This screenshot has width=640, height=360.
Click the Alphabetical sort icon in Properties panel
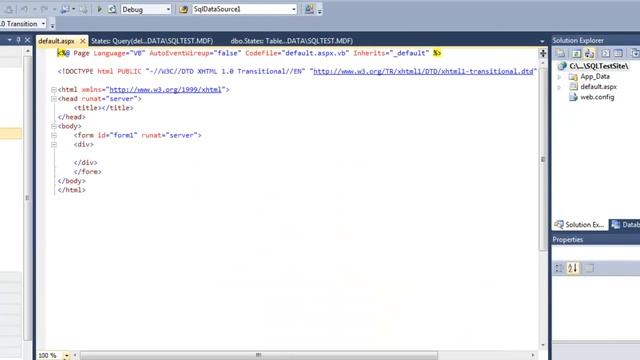pos(573,268)
